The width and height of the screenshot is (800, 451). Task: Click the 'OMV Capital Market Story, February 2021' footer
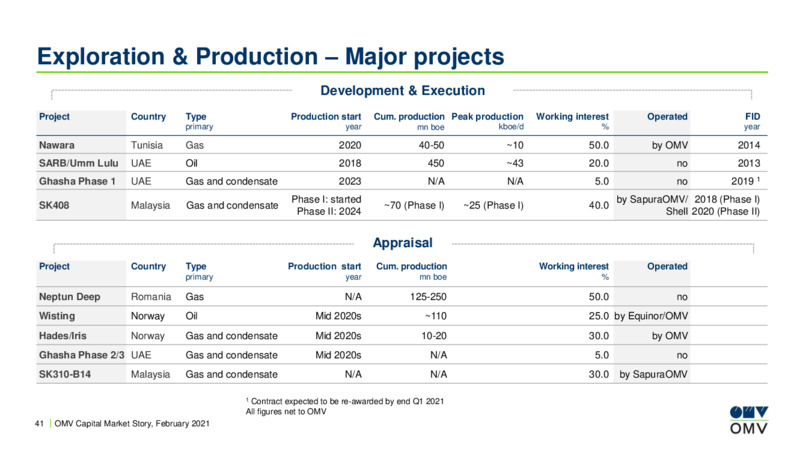(132, 423)
